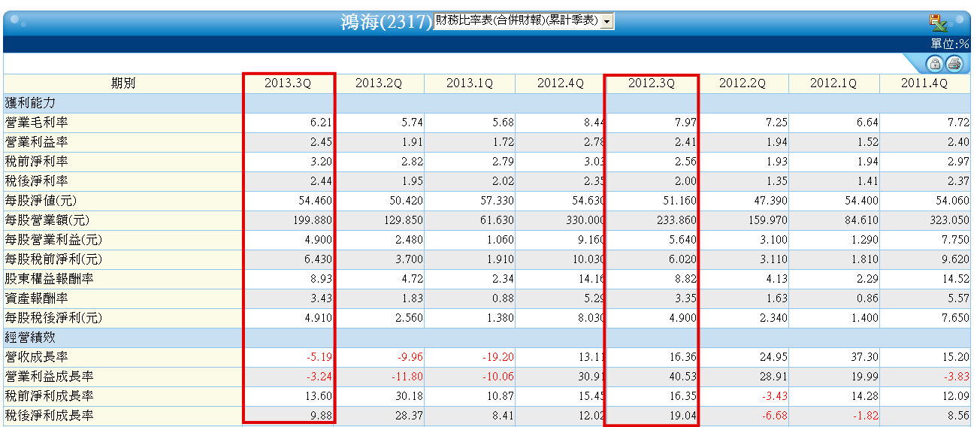980x427 pixels.
Task: Select the 2012.1Q column header
Action: [833, 83]
